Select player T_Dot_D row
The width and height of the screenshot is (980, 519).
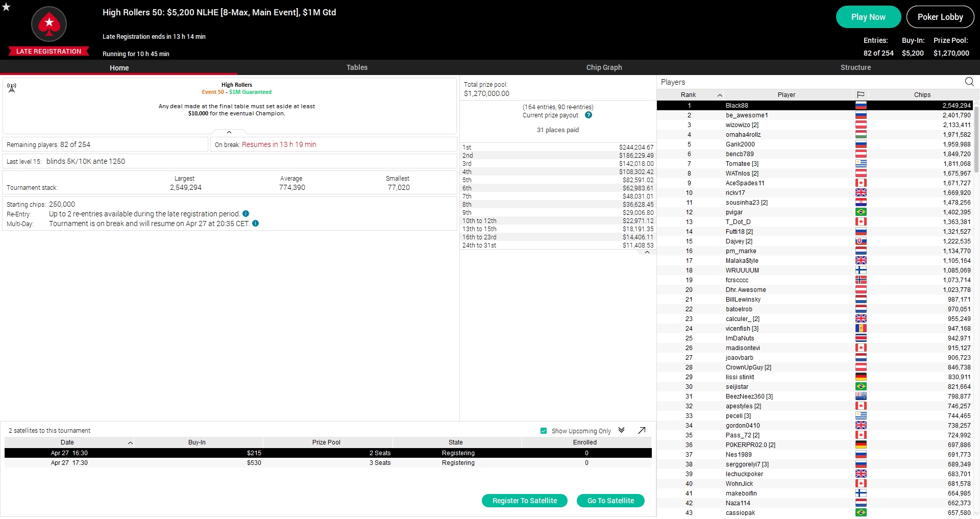tap(815, 222)
